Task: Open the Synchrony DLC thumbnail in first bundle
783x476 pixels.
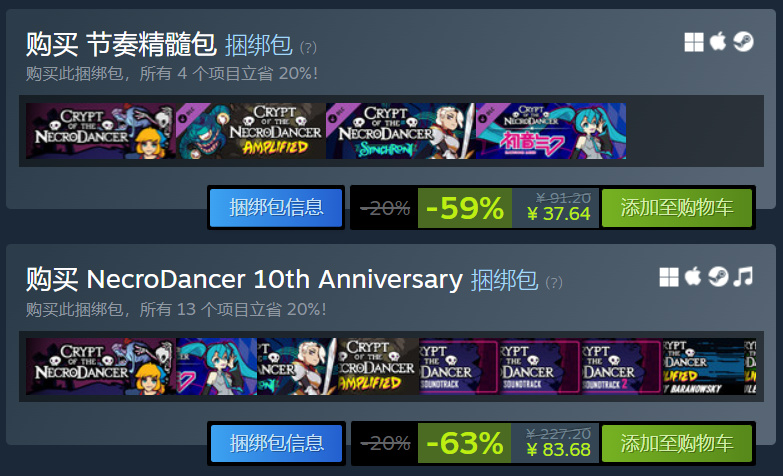Action: pyautogui.click(x=400, y=131)
